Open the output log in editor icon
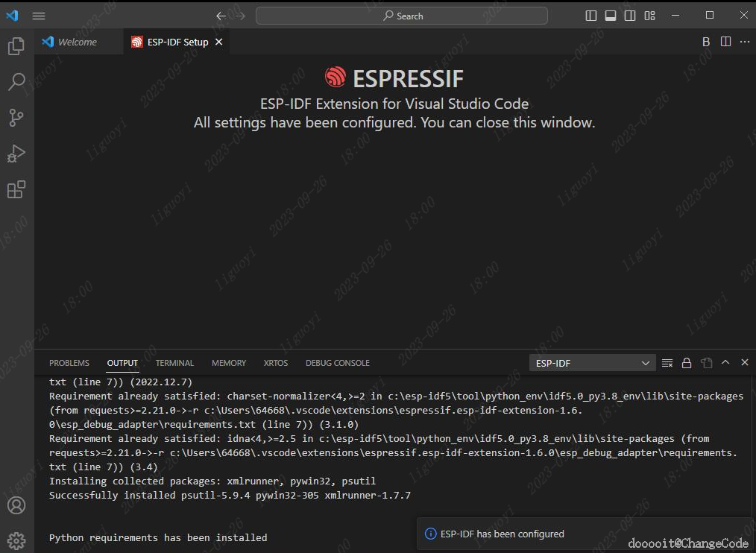 [706, 363]
